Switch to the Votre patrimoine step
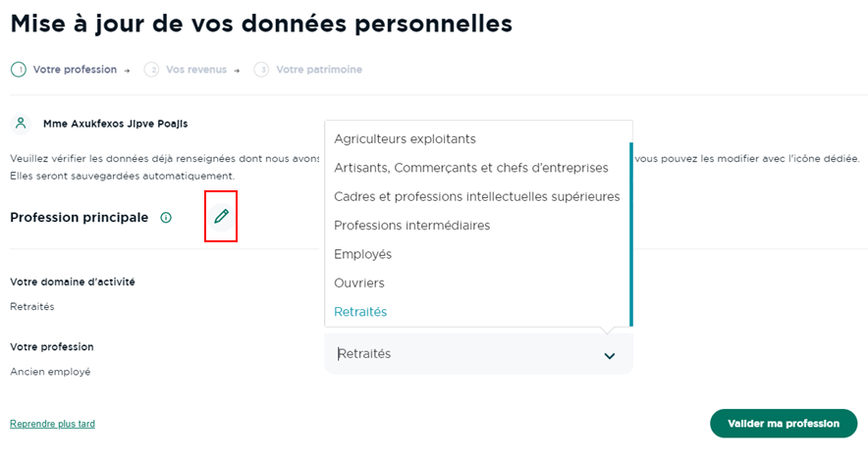 click(x=319, y=70)
